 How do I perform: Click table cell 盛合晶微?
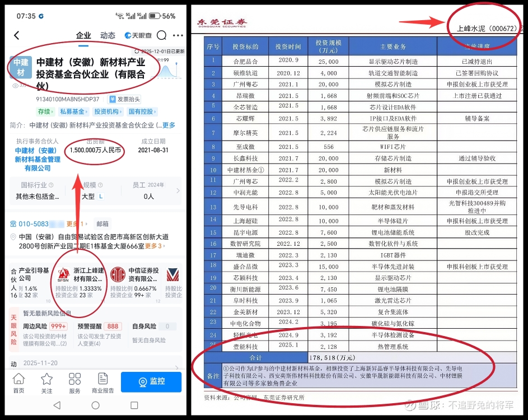(x=245, y=267)
